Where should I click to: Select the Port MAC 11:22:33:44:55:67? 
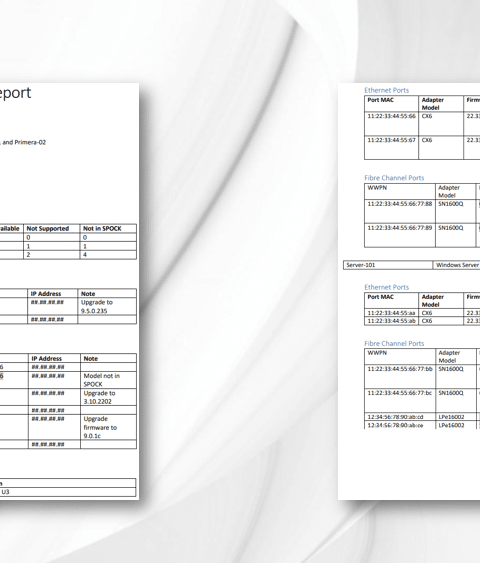pyautogui.click(x=391, y=140)
